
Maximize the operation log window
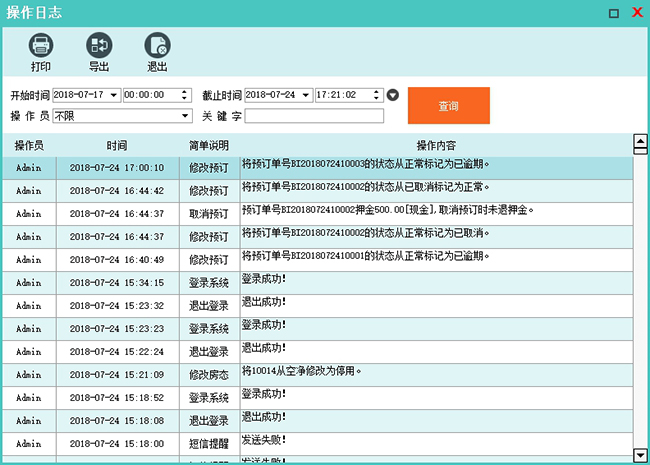point(614,13)
